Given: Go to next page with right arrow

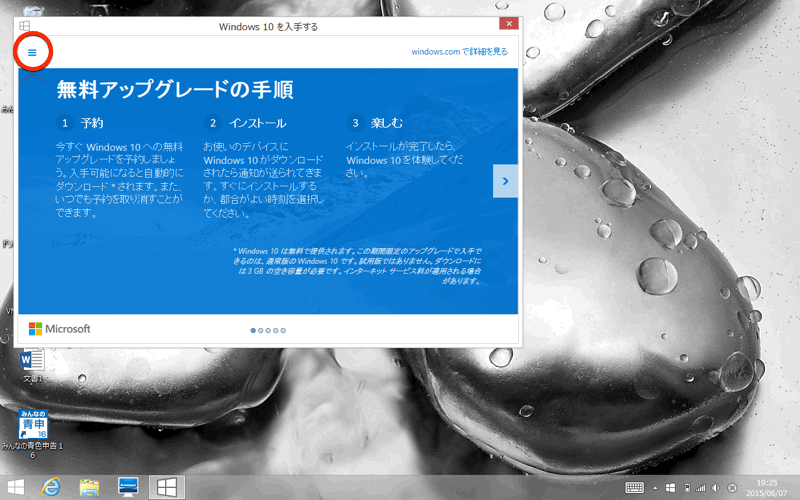Looking at the screenshot, I should click(506, 181).
